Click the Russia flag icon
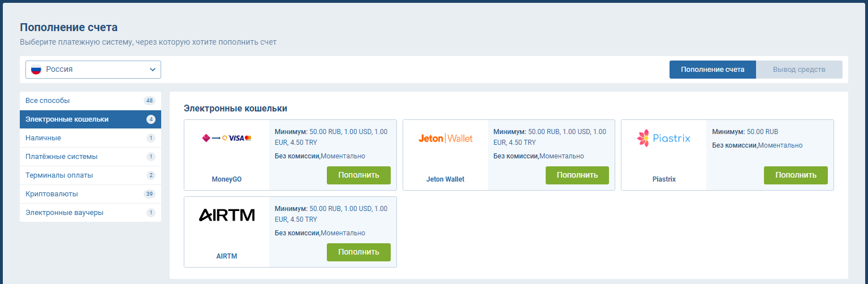 pos(36,70)
